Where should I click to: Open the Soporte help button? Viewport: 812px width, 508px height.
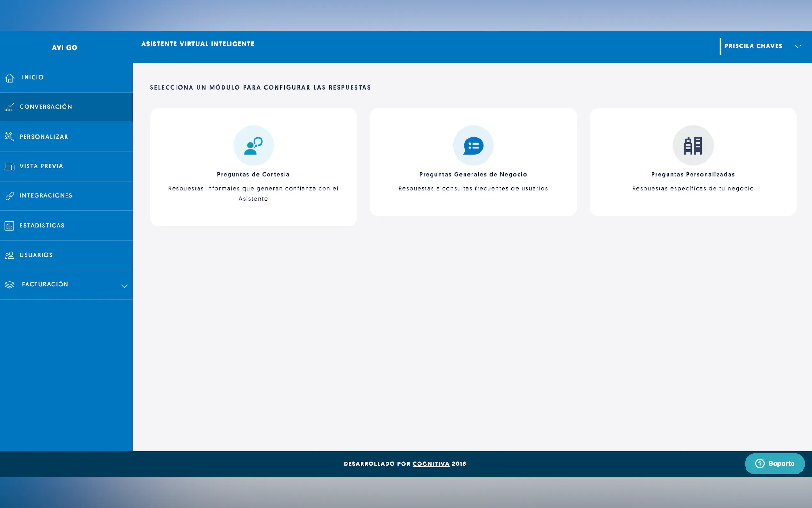point(774,464)
